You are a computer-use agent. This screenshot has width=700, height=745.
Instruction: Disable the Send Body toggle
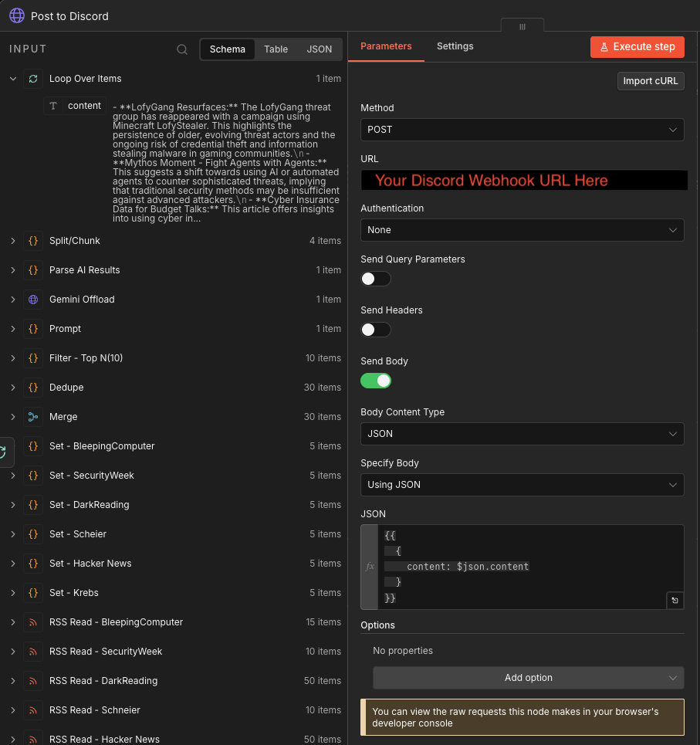[376, 381]
